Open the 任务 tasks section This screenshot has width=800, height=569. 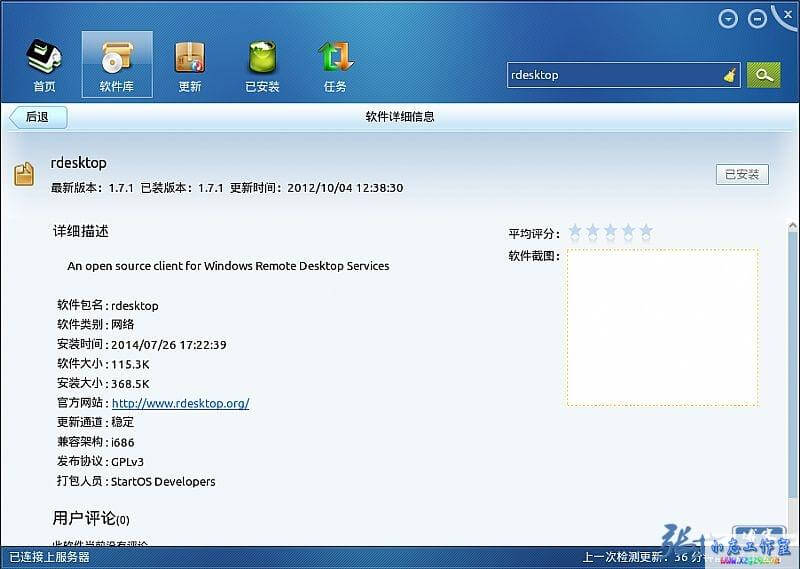335,65
